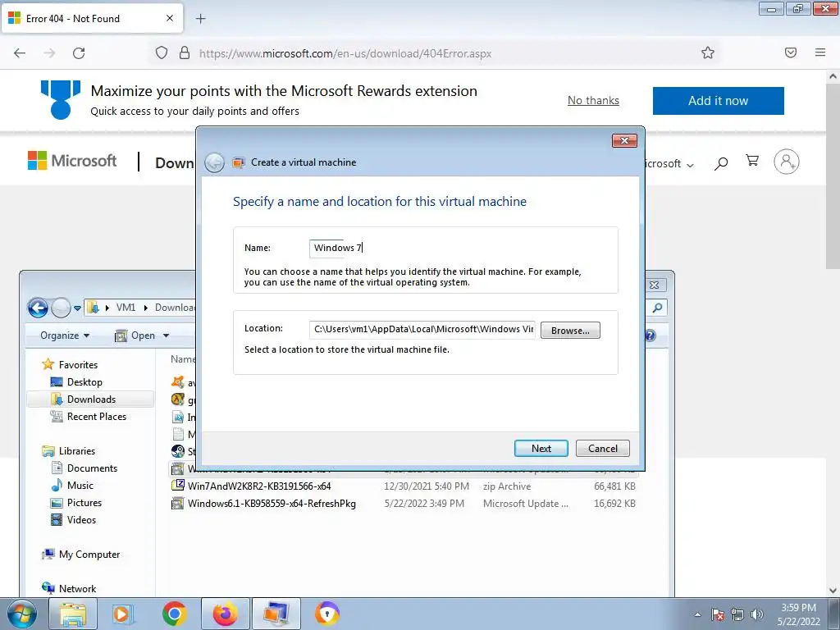Viewport: 840px width, 630px height.
Task: Click the Location path field
Action: (x=422, y=330)
